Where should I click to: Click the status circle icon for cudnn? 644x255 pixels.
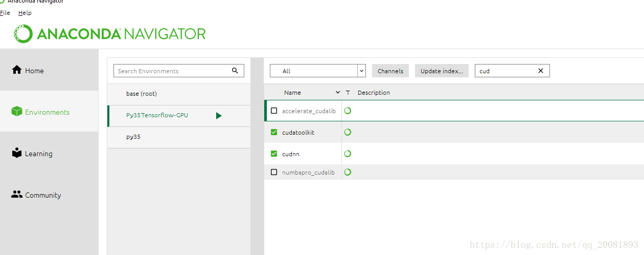coord(348,154)
